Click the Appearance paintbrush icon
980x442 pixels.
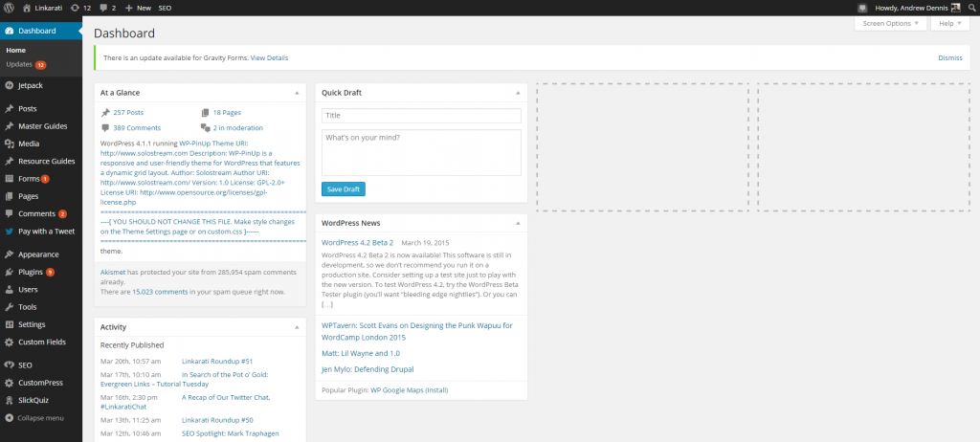(x=10, y=254)
